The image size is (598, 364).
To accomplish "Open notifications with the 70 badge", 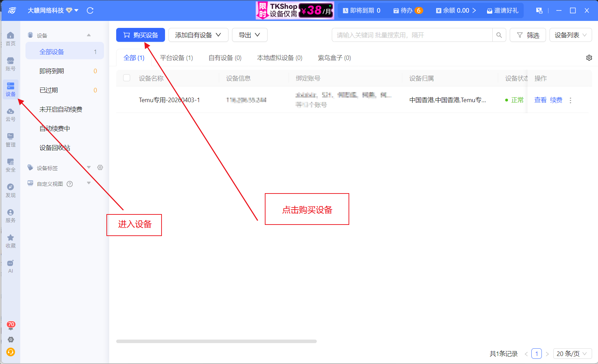I will point(11,326).
